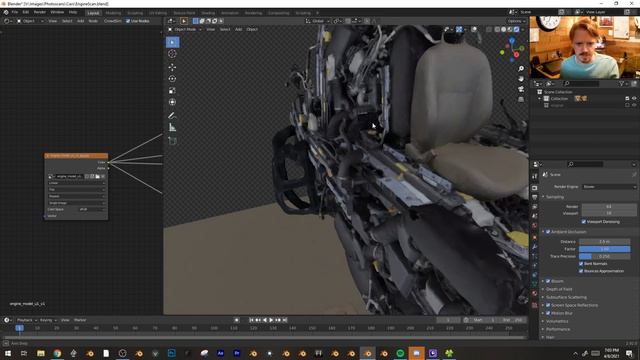
Task: Open Options button in viewport header
Action: (x=516, y=21)
